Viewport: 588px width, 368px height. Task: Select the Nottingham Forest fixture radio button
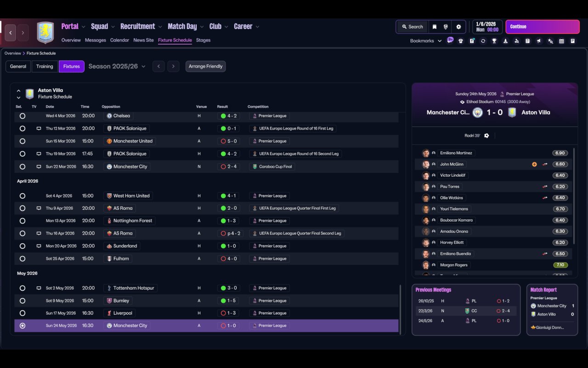click(23, 221)
